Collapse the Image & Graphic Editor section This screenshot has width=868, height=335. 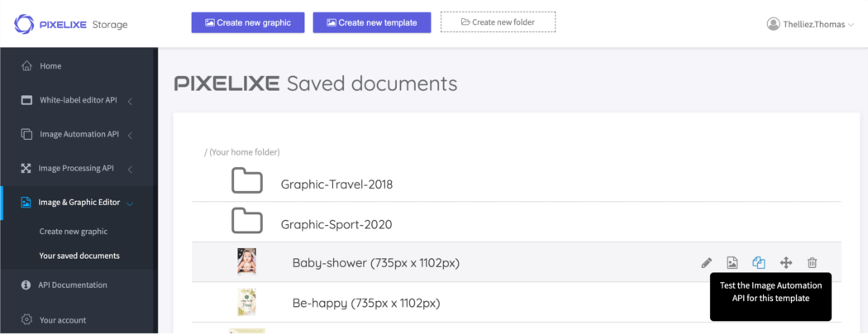click(130, 203)
